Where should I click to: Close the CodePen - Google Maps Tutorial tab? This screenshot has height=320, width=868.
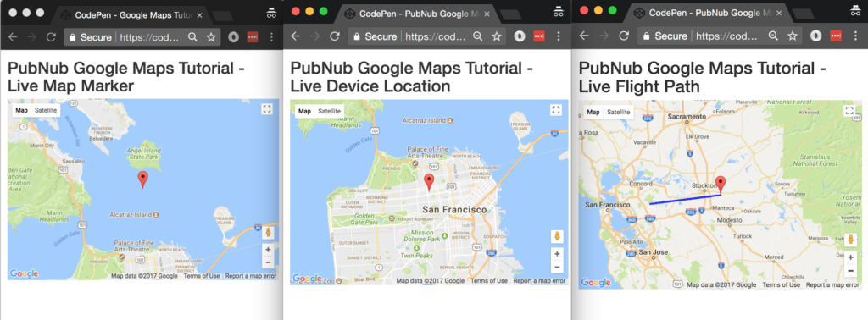(x=199, y=15)
